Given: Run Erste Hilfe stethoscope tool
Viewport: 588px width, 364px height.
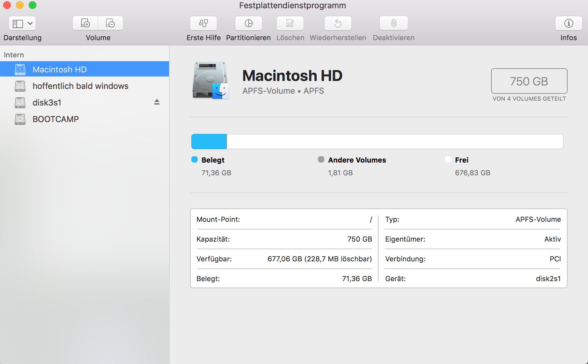Looking at the screenshot, I should (x=203, y=23).
